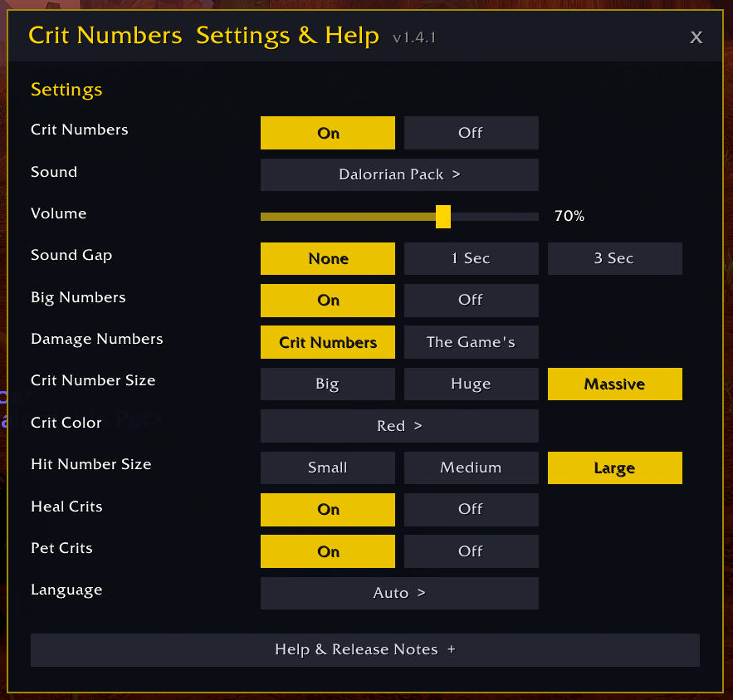Click the Hit Number Size label

[x=91, y=464]
